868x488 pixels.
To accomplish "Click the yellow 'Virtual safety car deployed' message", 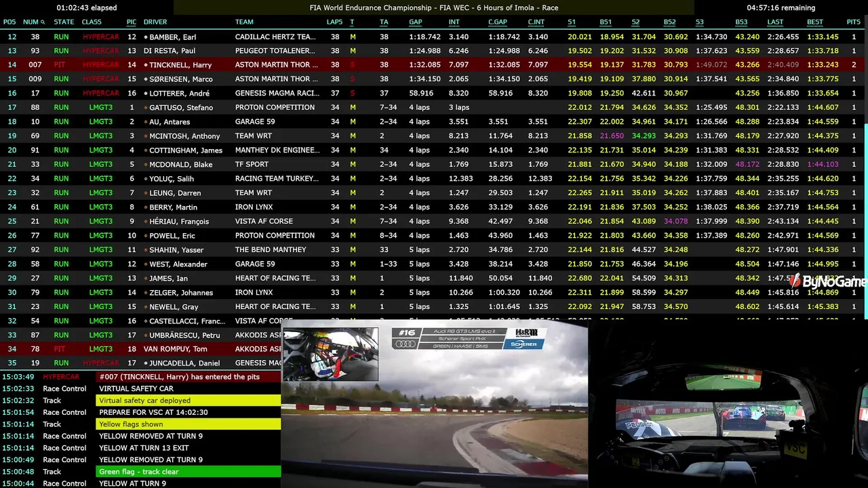I will click(188, 401).
